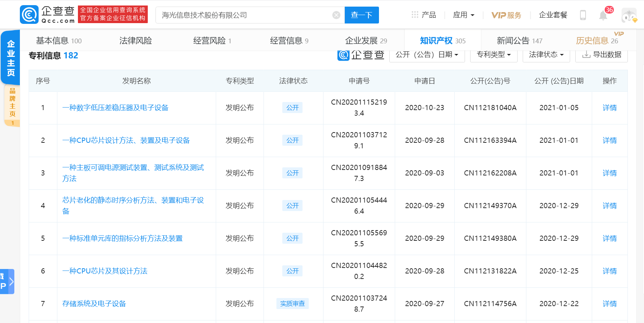Screen dimensions: 644x323
Task: Open the 导出数据 export option
Action: pos(601,55)
